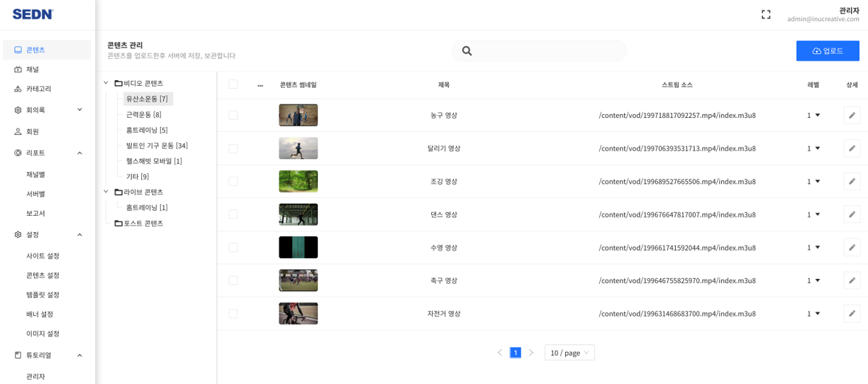868x384 pixels.
Task: Collapse the 비디오 콘텐츠 tree node
Action: (x=106, y=83)
